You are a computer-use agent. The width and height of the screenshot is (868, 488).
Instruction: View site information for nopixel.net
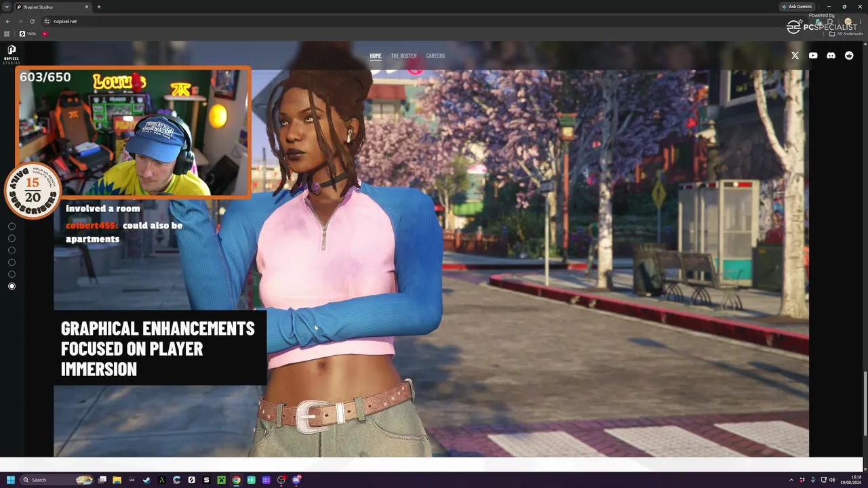pyautogui.click(x=47, y=21)
